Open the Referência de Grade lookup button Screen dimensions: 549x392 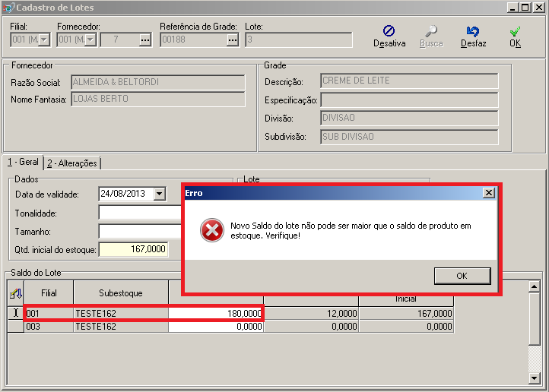232,40
